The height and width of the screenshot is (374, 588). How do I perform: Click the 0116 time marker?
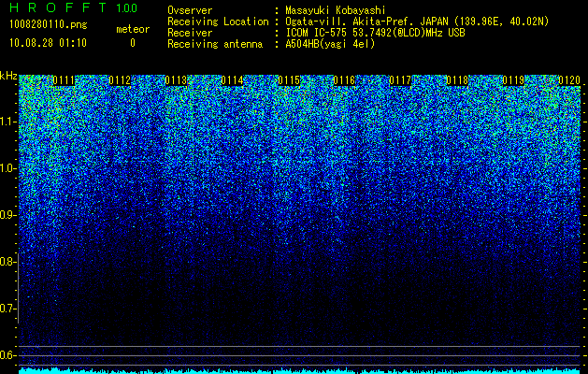(344, 80)
